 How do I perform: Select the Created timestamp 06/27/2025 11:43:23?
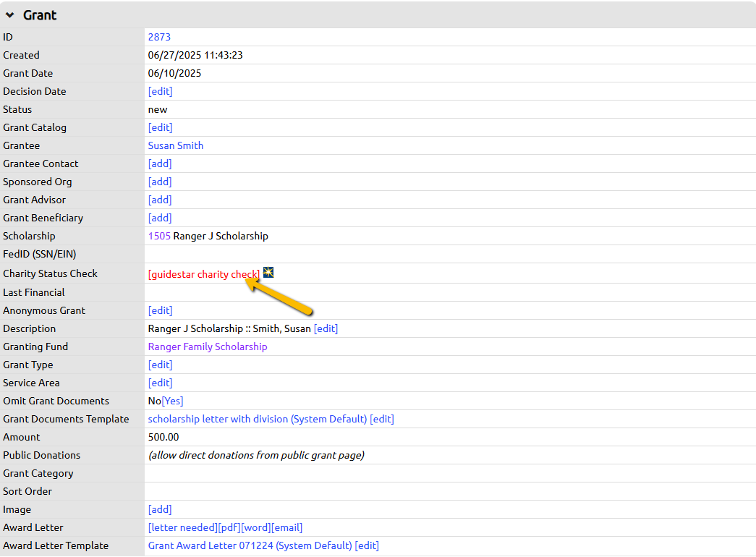pos(195,55)
